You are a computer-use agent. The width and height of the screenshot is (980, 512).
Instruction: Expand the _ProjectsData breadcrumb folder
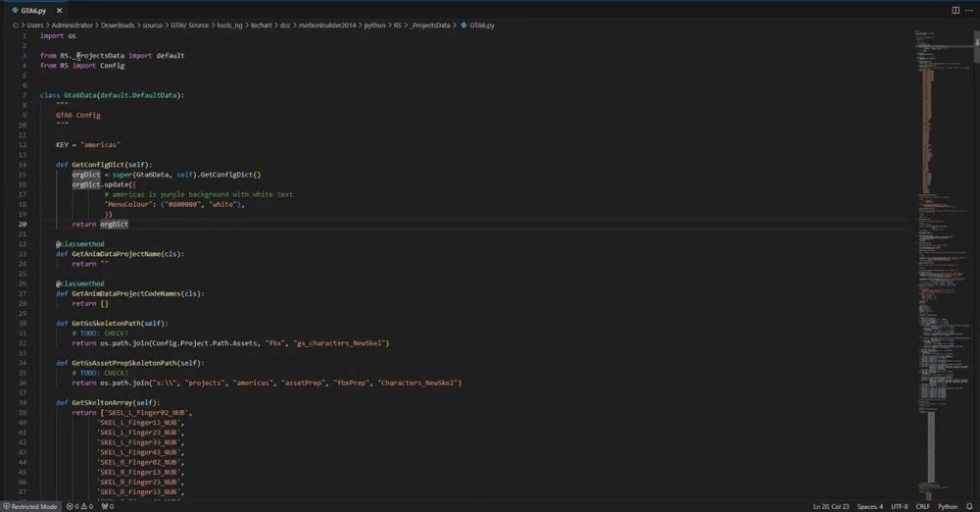click(x=433, y=25)
